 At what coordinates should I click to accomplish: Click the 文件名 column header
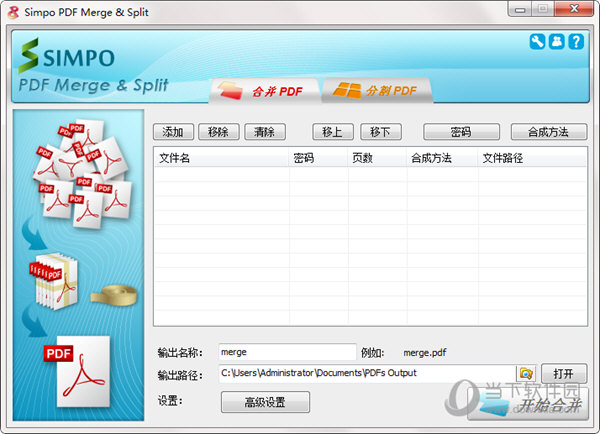click(x=222, y=158)
